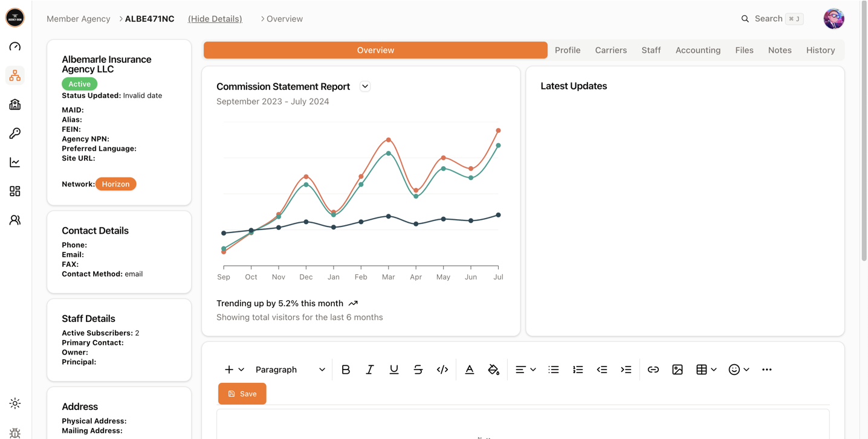
Task: Click the orange Save button
Action: point(242,394)
